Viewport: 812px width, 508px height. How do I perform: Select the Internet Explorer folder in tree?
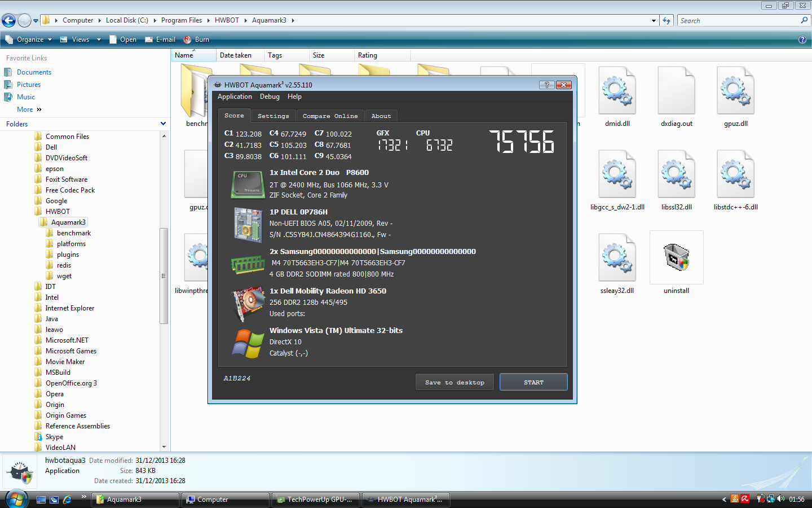[70, 308]
